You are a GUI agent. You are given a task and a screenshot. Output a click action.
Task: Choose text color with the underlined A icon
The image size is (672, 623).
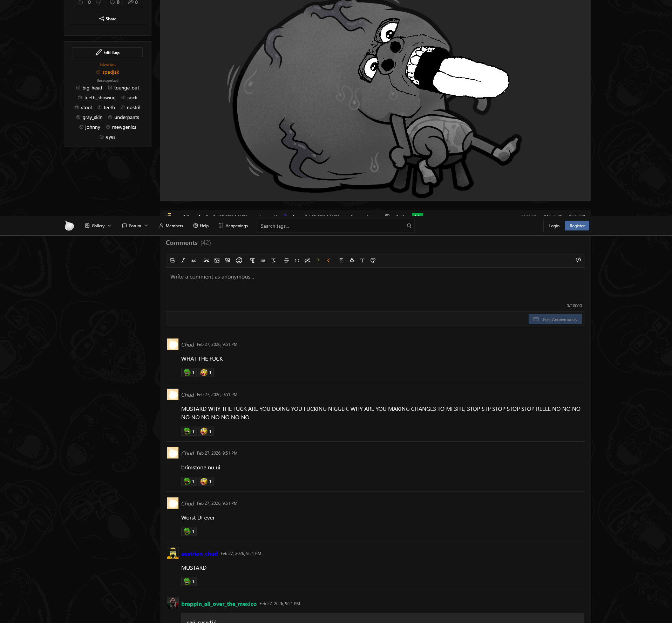point(352,260)
